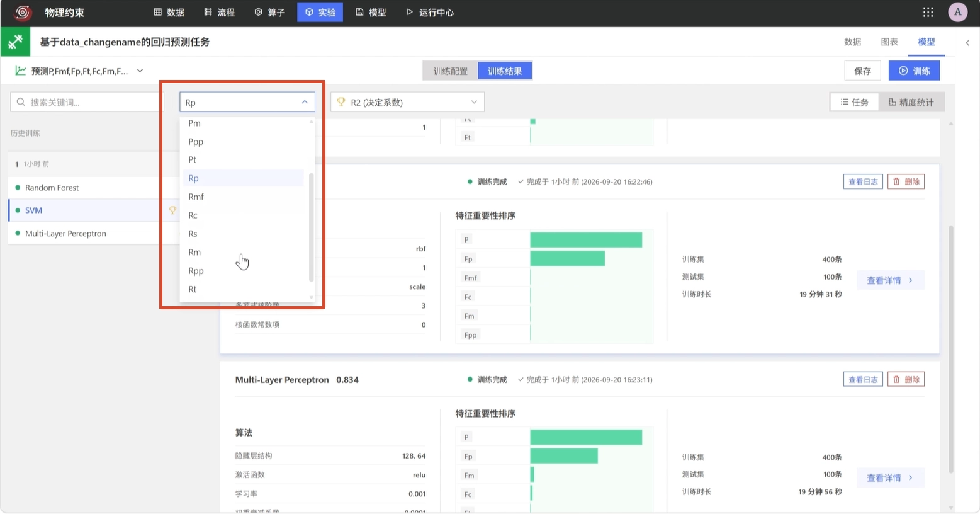
Task: Click 查看日志 for the SVM card
Action: (x=863, y=181)
